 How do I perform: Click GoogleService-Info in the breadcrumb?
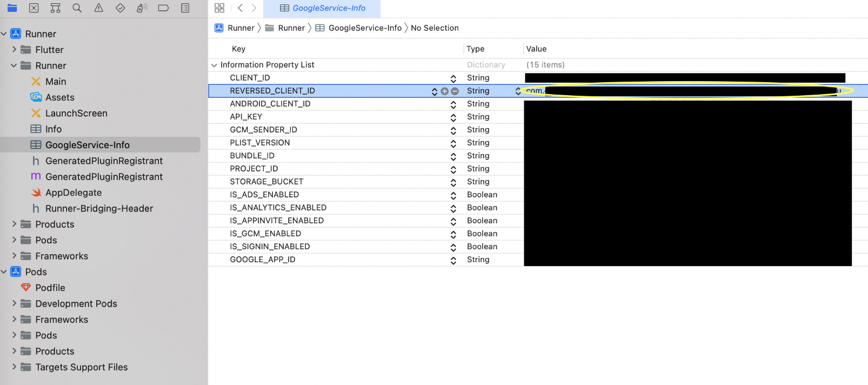[x=358, y=28]
